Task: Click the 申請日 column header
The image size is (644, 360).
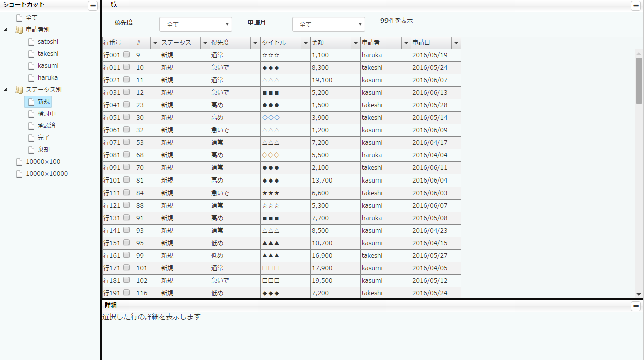Action: tap(431, 43)
